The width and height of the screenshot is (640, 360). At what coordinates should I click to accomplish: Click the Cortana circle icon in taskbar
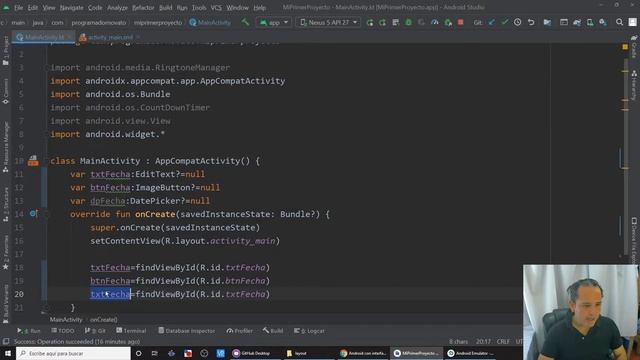tap(138, 353)
